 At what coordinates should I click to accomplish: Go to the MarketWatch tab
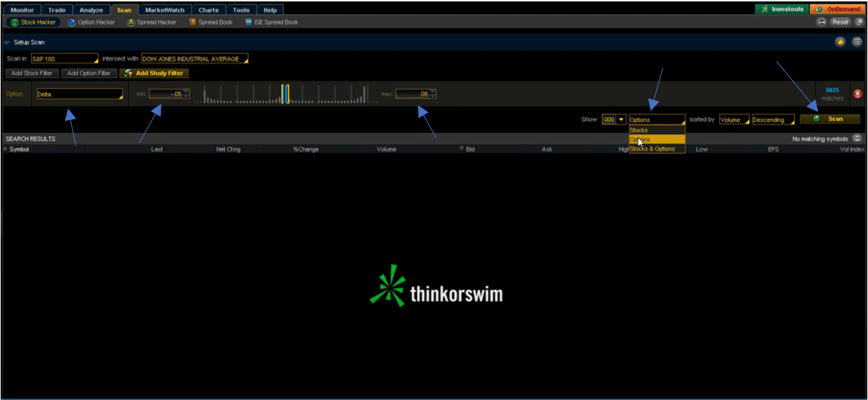[164, 10]
